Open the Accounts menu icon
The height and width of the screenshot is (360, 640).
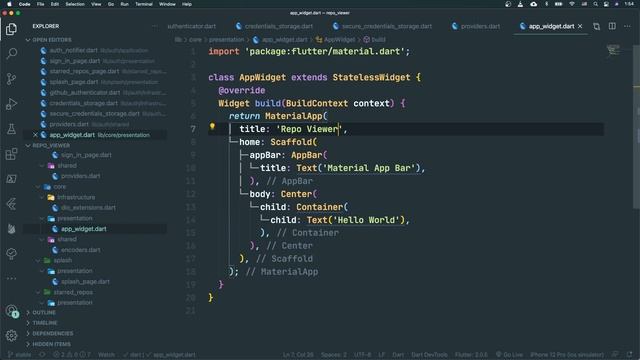tap(11, 311)
